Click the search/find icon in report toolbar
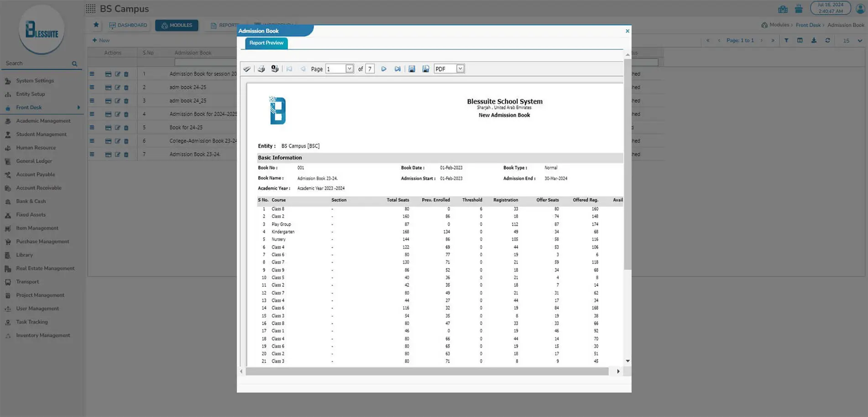 click(247, 69)
